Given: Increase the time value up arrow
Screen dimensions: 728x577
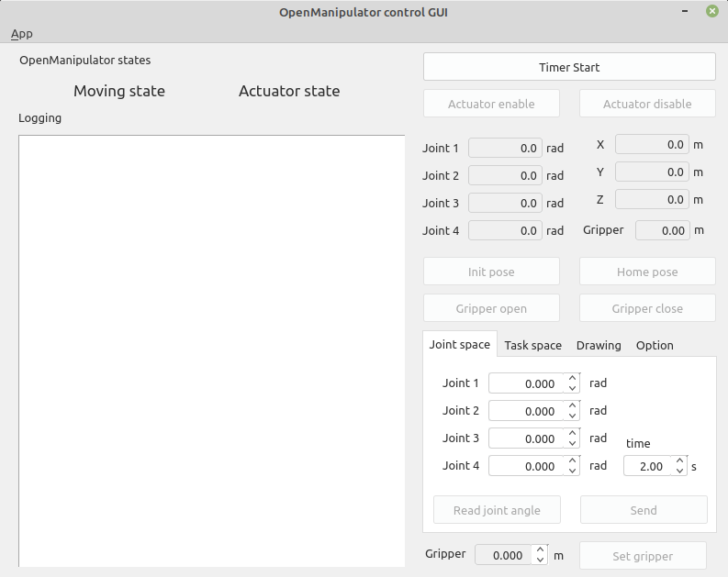Looking at the screenshot, I should pos(679,460).
